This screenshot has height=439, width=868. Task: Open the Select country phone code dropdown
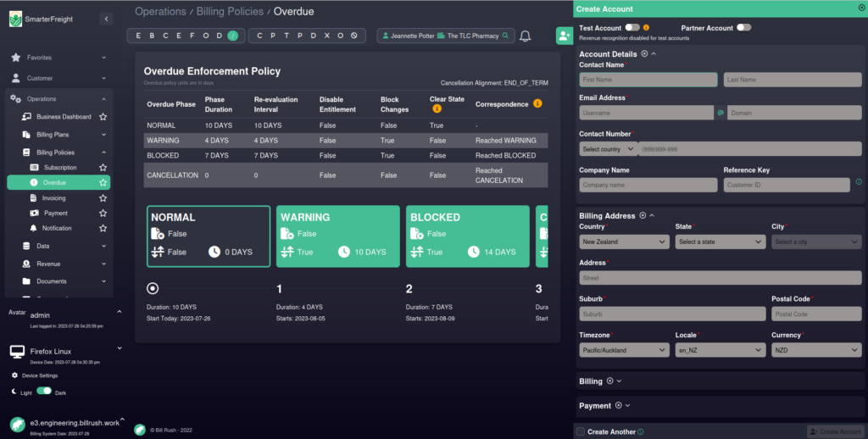point(608,149)
